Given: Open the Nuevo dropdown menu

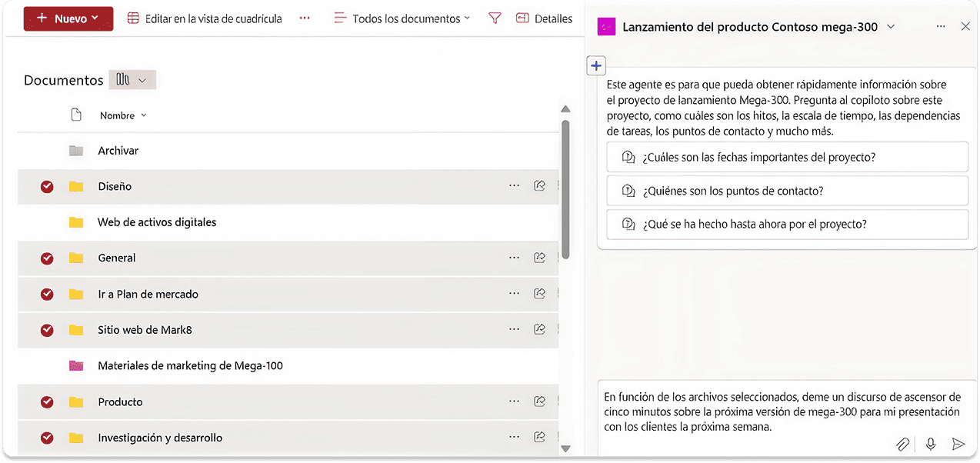Looking at the screenshot, I should [68, 18].
